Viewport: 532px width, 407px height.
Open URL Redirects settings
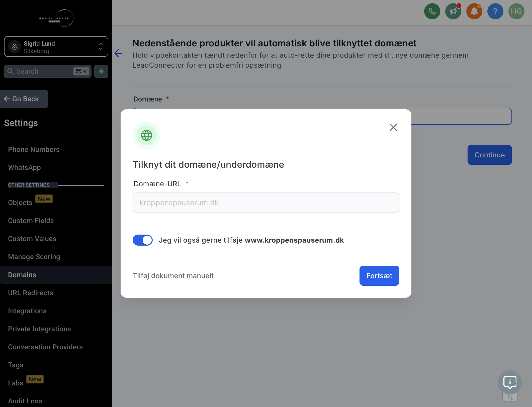(x=31, y=293)
